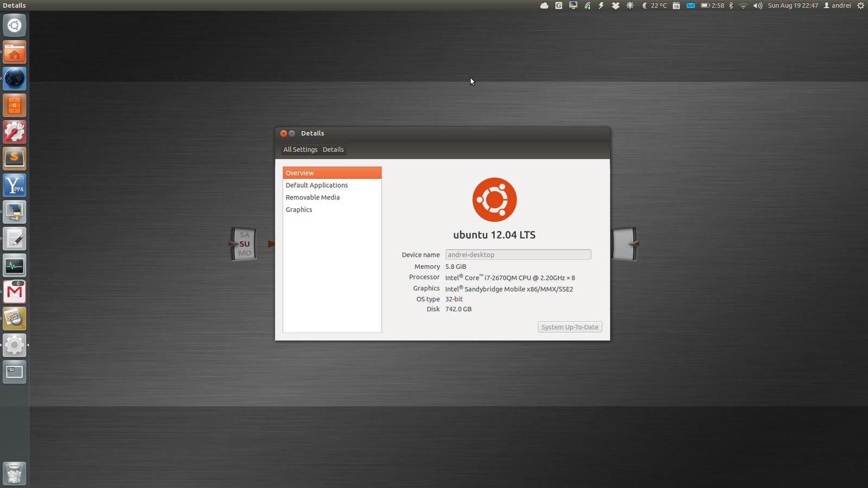Close the Details window
Screen dimensions: 868x488
pos(283,133)
